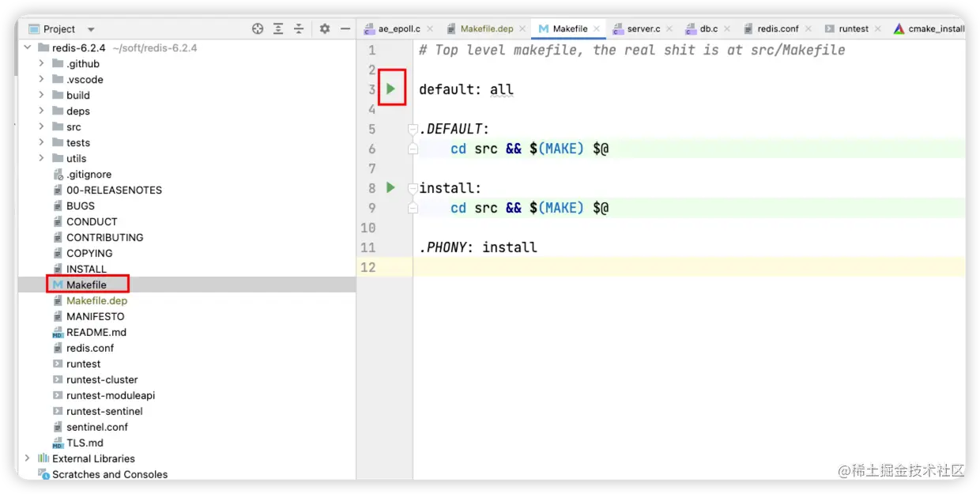Expand the .github folder

pyautogui.click(x=41, y=63)
